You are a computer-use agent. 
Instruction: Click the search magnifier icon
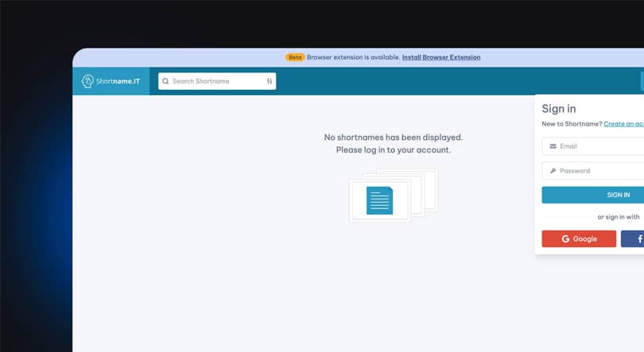165,81
